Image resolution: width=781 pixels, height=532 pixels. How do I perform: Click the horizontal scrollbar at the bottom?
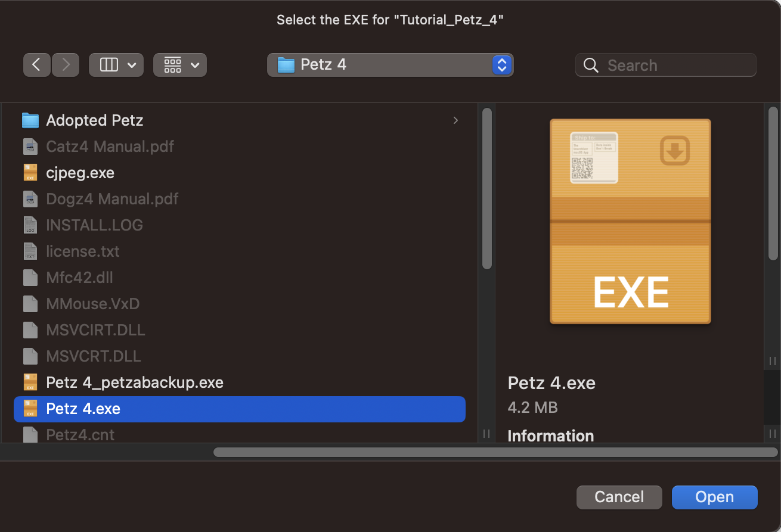(x=495, y=452)
